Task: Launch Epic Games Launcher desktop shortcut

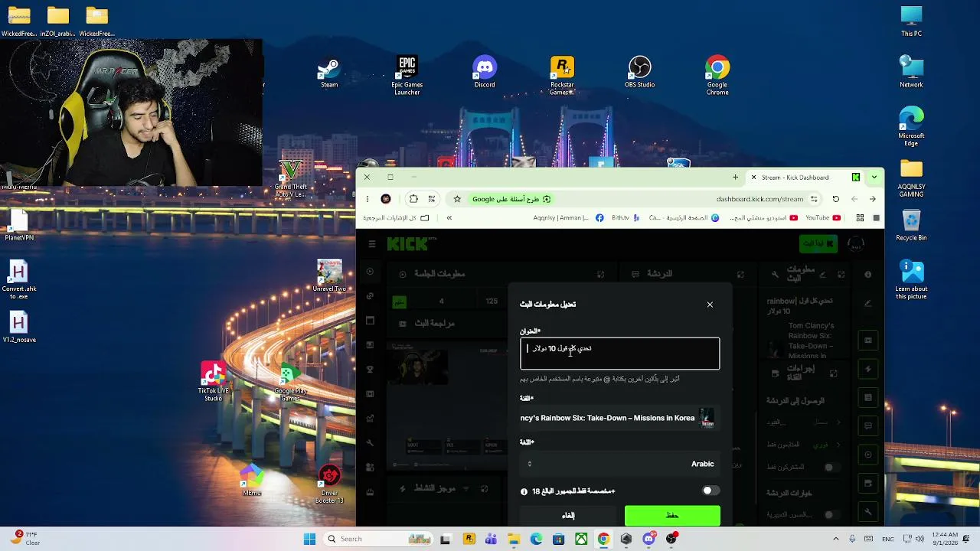Action: [x=407, y=76]
